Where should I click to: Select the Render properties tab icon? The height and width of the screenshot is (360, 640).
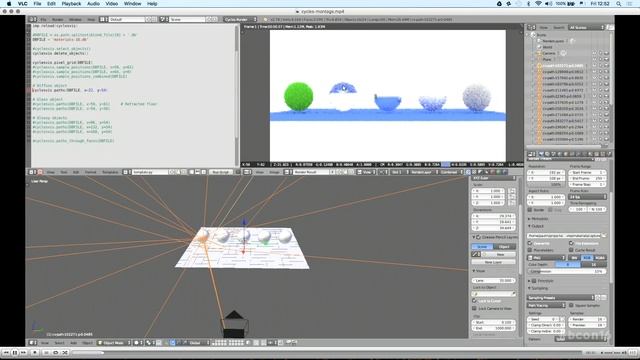[541, 154]
